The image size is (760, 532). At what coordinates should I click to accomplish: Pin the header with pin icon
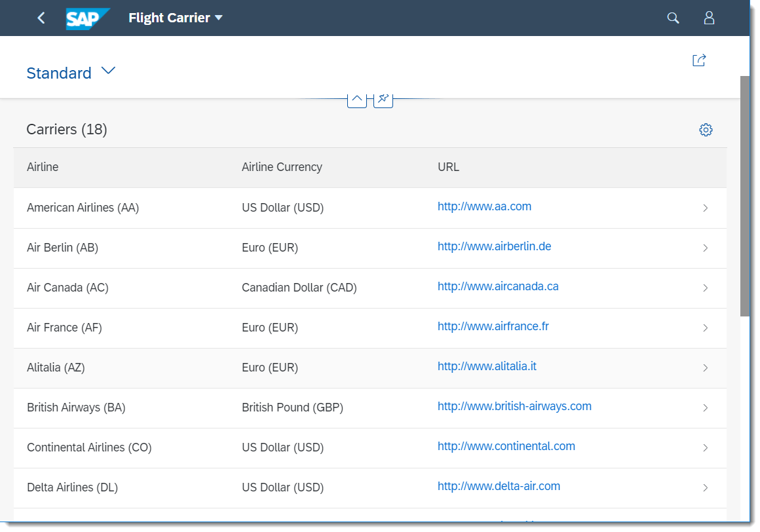pyautogui.click(x=383, y=99)
